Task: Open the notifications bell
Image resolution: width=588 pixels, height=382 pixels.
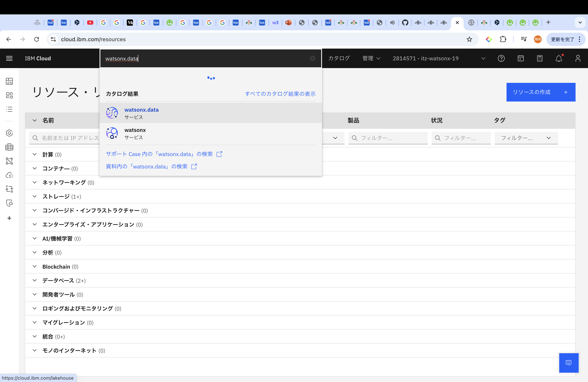Action: (559, 58)
